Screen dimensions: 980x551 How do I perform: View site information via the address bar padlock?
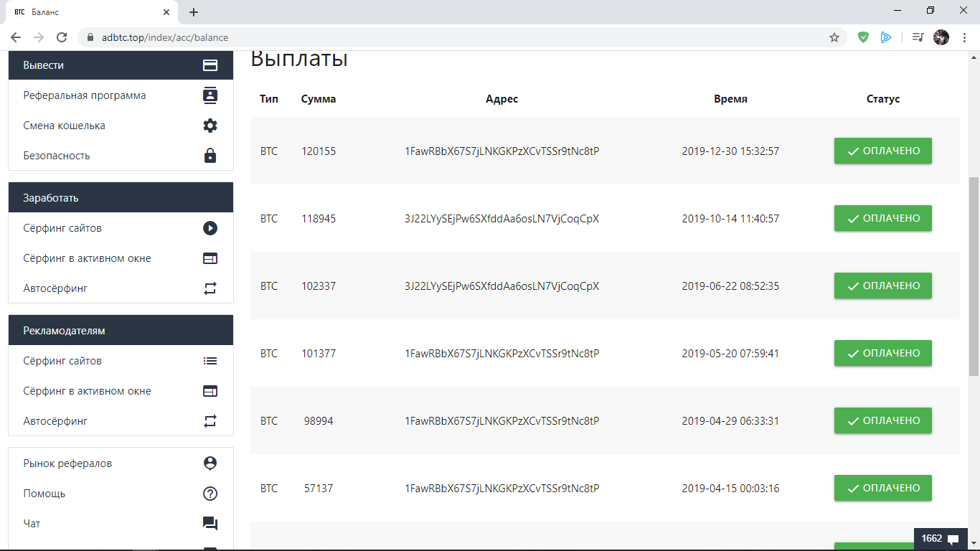[90, 37]
